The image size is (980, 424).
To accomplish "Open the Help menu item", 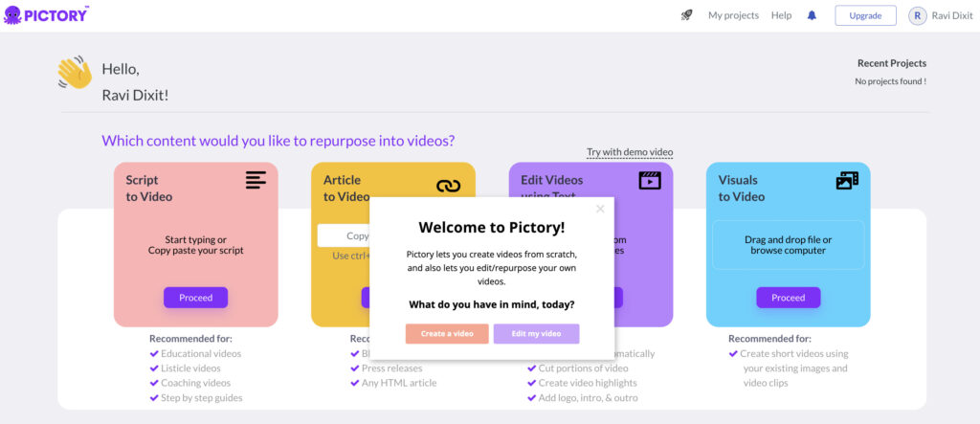I will coord(781,15).
